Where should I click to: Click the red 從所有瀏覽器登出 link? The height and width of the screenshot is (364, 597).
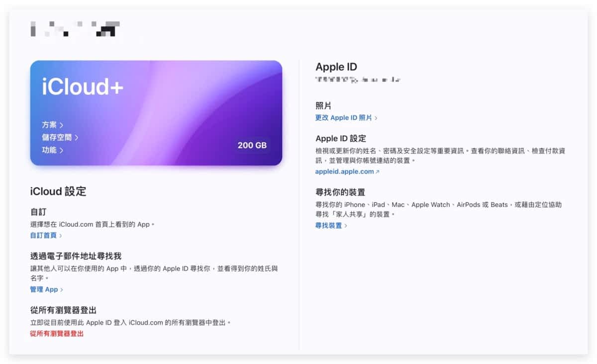[x=57, y=334]
